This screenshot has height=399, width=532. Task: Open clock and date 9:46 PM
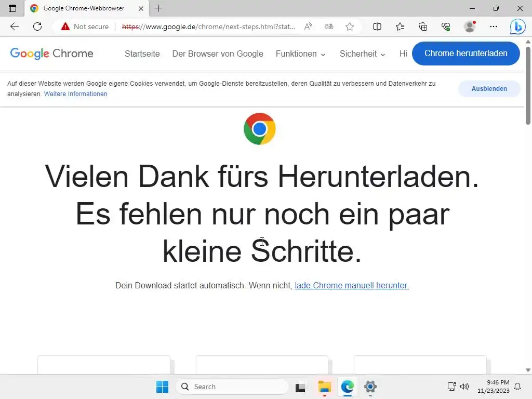pos(494,387)
